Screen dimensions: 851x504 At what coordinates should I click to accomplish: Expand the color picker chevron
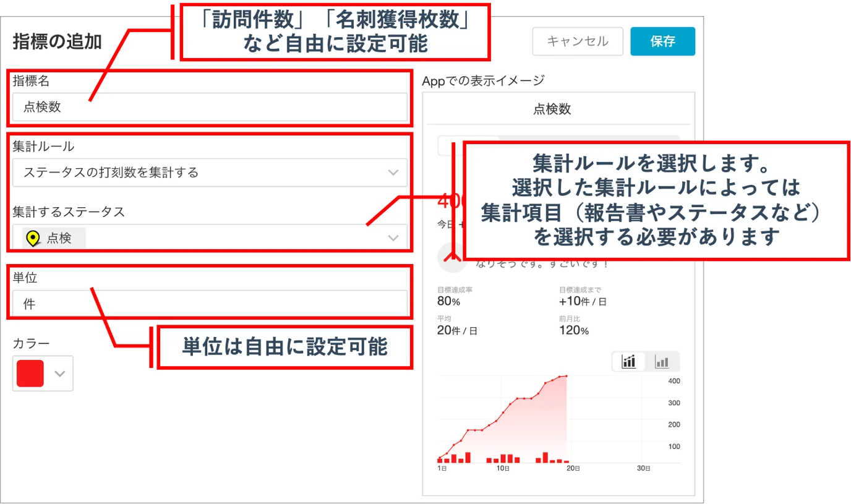click(60, 374)
